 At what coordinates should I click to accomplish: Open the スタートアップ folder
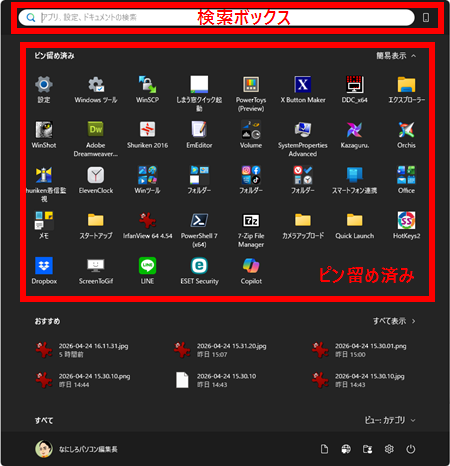96,226
